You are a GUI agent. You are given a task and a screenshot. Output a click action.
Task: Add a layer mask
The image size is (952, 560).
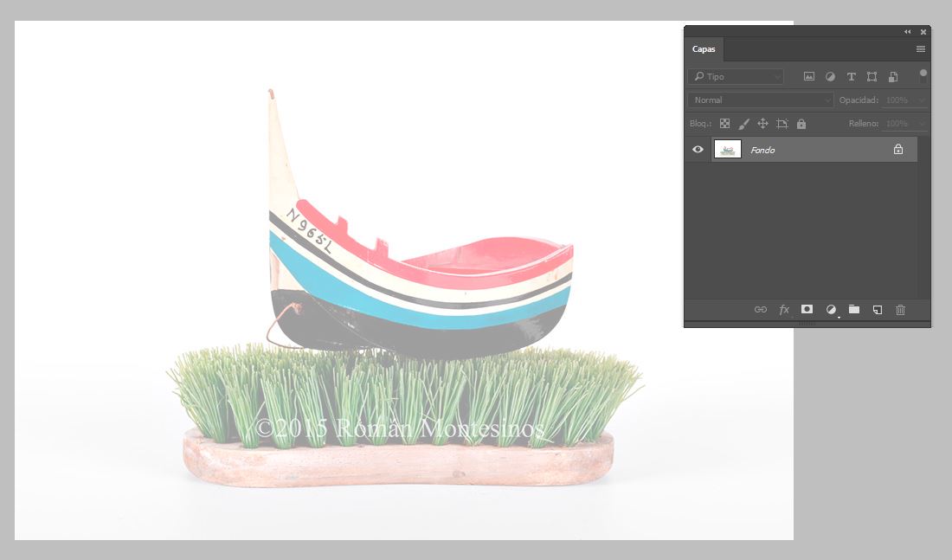click(x=807, y=309)
